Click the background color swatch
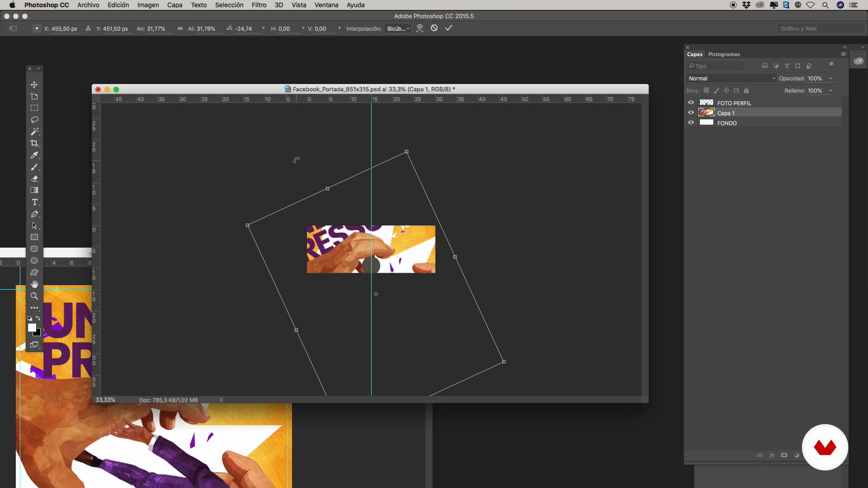The height and width of the screenshot is (488, 868). tap(38, 333)
